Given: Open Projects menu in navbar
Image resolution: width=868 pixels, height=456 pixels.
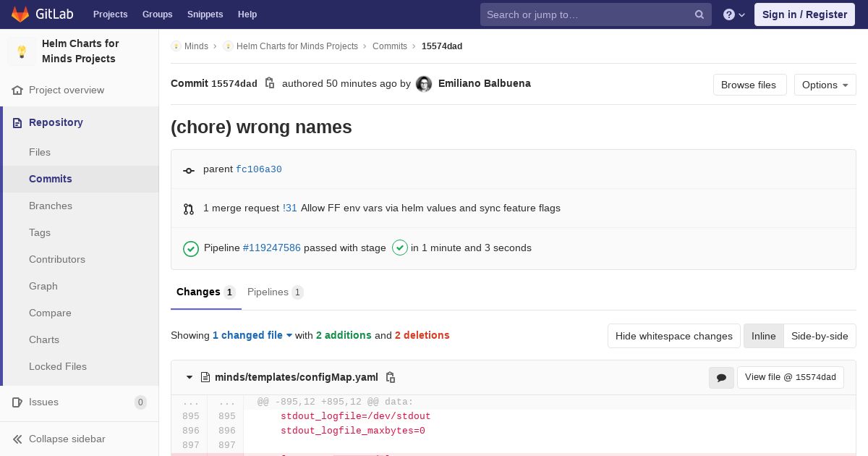Looking at the screenshot, I should pyautogui.click(x=110, y=14).
